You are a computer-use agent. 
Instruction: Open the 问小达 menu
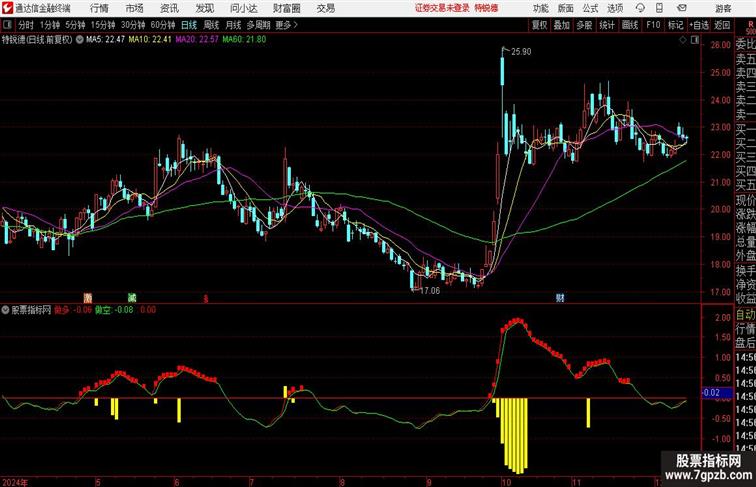click(243, 8)
